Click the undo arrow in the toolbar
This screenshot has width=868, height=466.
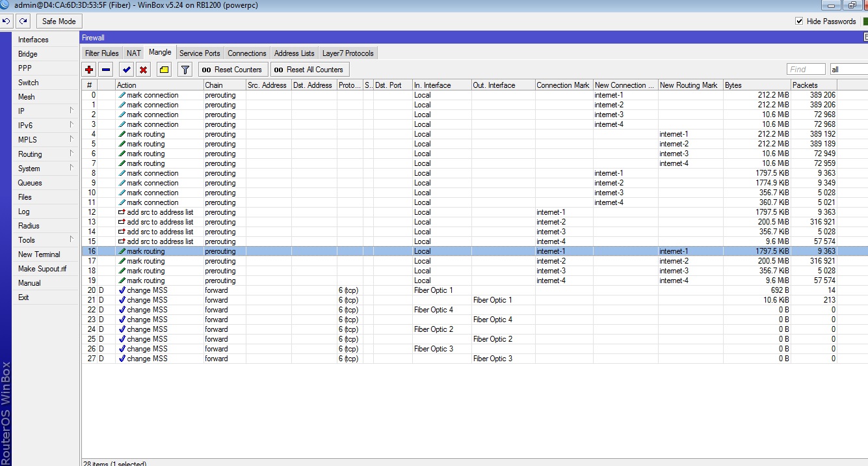click(x=7, y=21)
